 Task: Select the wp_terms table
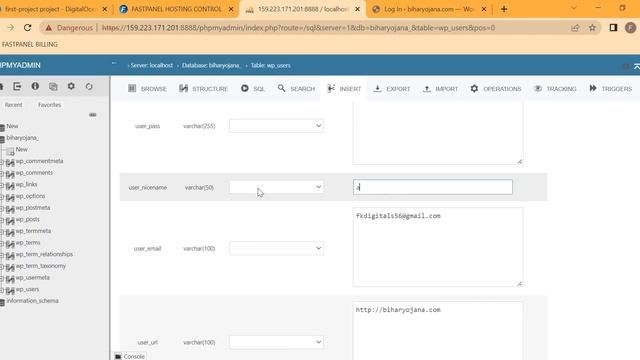point(28,242)
